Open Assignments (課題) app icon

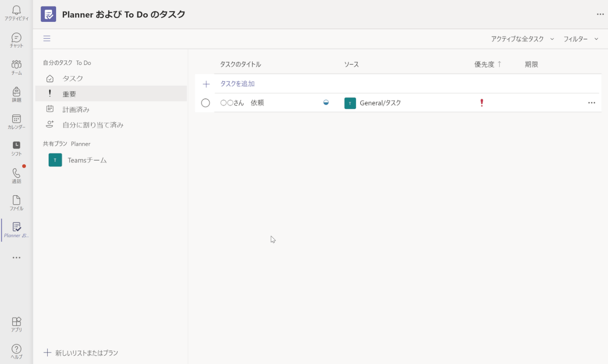[x=16, y=94]
